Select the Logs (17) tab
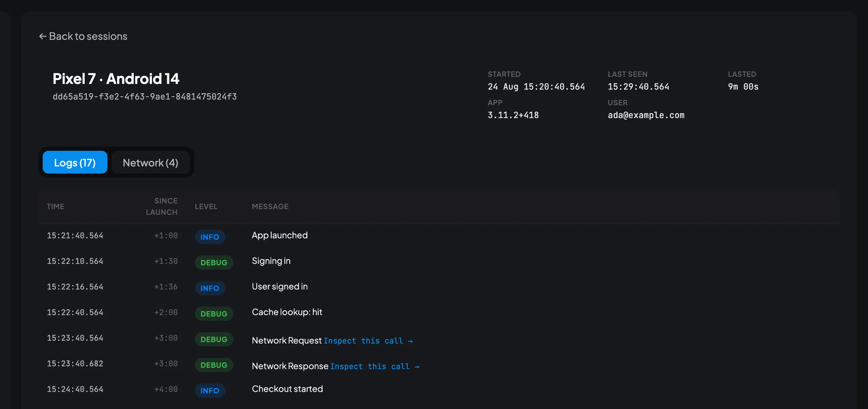Screen dimensions: 868x409 tap(75, 162)
